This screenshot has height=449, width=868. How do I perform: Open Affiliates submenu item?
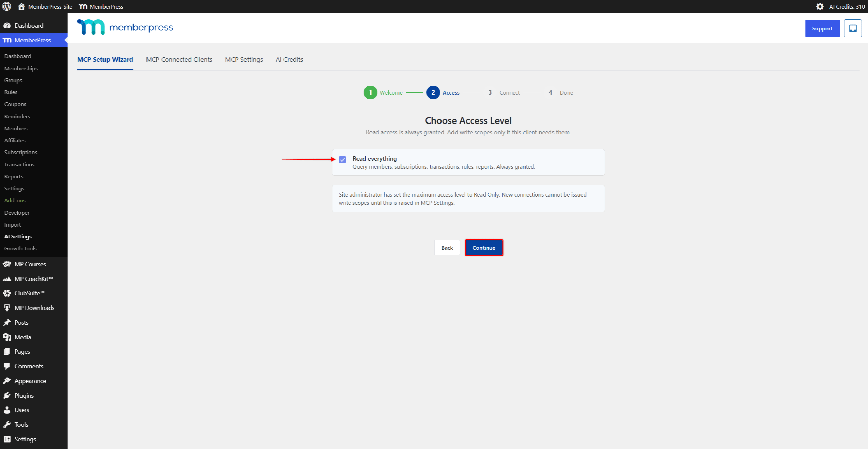pyautogui.click(x=15, y=140)
